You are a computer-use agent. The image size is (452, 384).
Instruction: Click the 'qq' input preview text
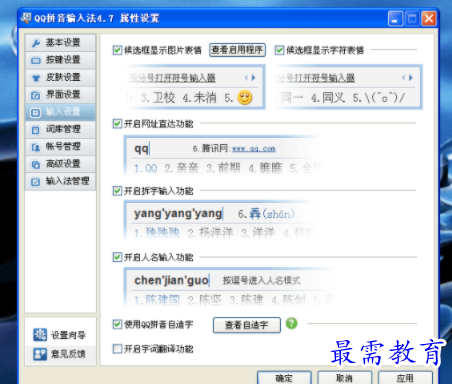141,149
